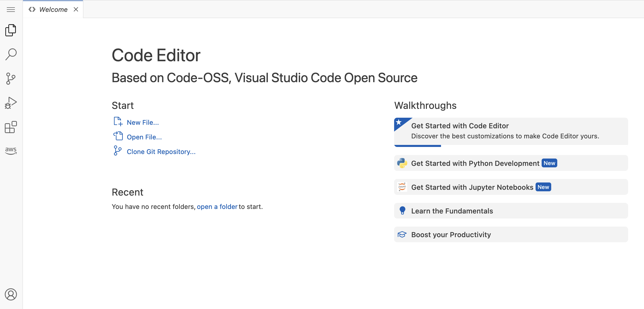This screenshot has height=309, width=644.
Task: Open the Search panel icon
Action: click(x=11, y=54)
